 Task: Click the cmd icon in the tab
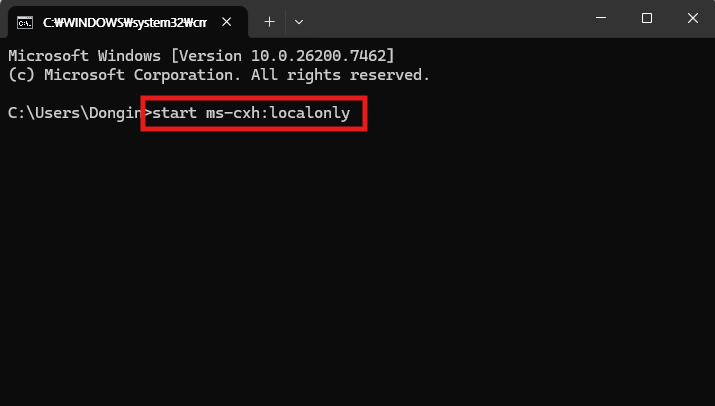[24, 20]
